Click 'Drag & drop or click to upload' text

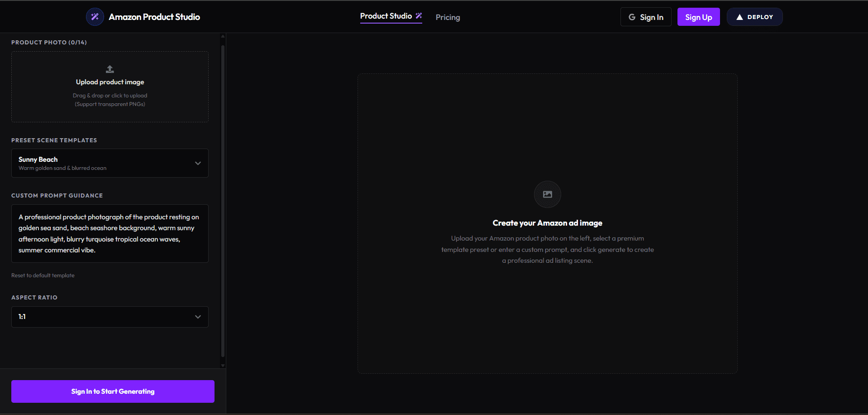110,96
